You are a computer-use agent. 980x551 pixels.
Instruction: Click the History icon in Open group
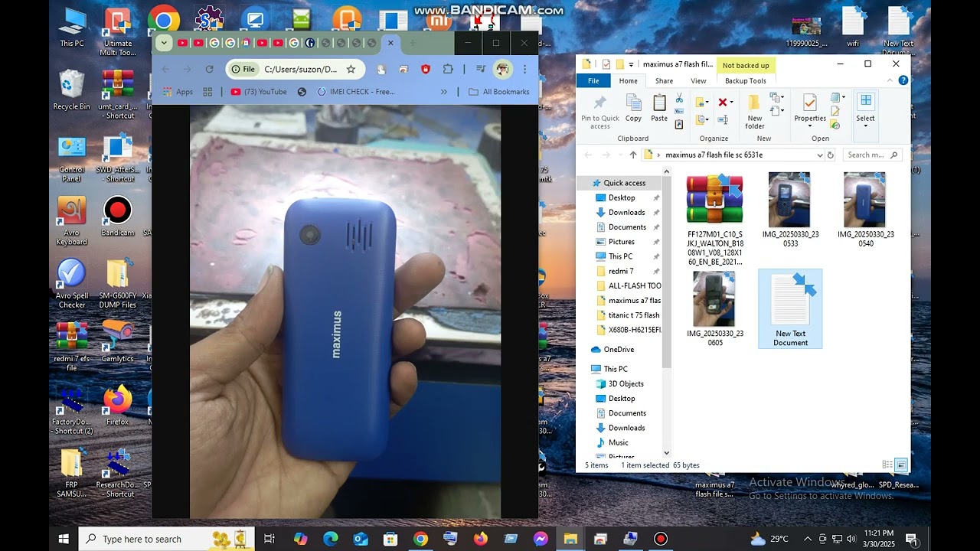(835, 124)
